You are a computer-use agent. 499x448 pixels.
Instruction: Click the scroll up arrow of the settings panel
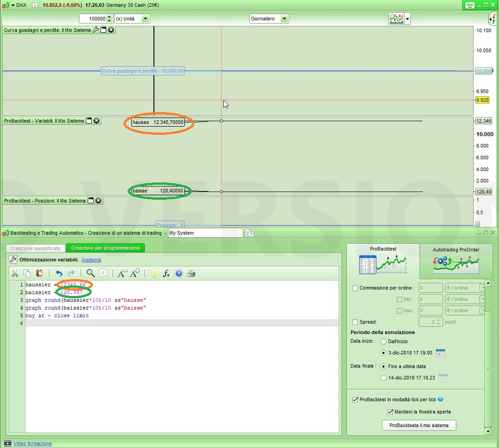click(x=488, y=283)
